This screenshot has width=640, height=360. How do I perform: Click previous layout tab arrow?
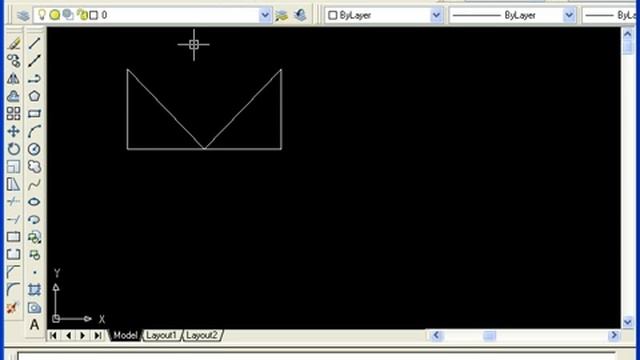pos(68,336)
